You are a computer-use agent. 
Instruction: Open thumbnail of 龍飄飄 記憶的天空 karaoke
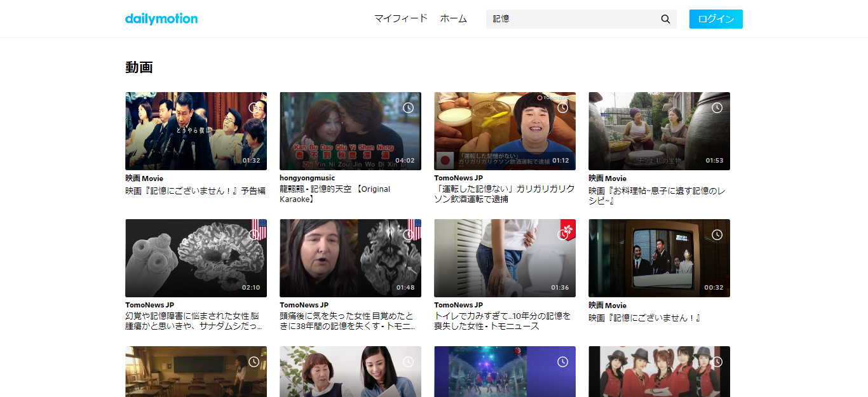coord(350,131)
